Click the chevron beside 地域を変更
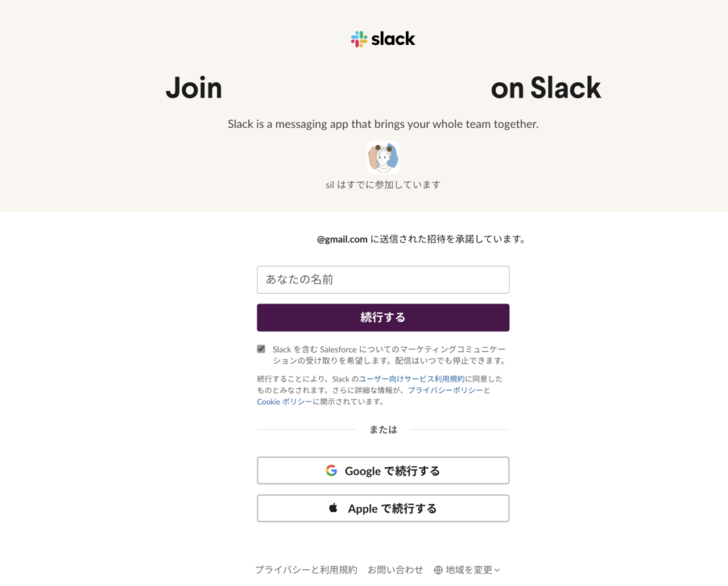This screenshot has width=728, height=586. pyautogui.click(x=497, y=570)
